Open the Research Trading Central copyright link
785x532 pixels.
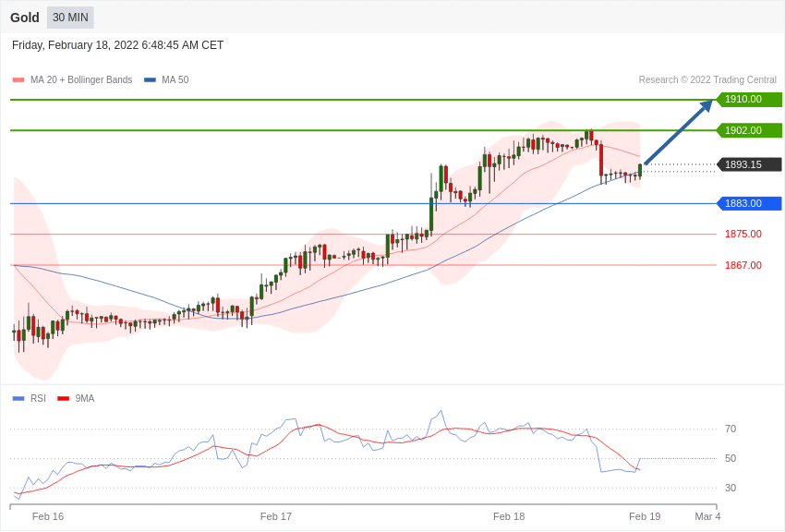click(x=707, y=80)
